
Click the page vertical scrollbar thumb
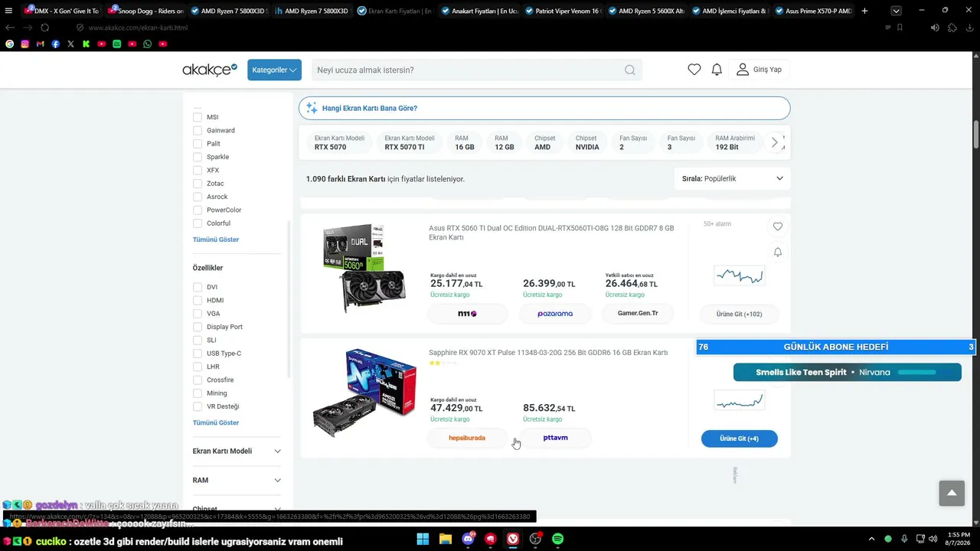point(975,135)
